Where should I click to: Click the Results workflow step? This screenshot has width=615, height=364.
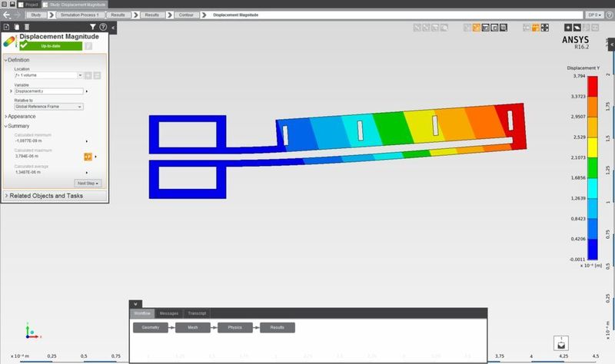[278, 328]
